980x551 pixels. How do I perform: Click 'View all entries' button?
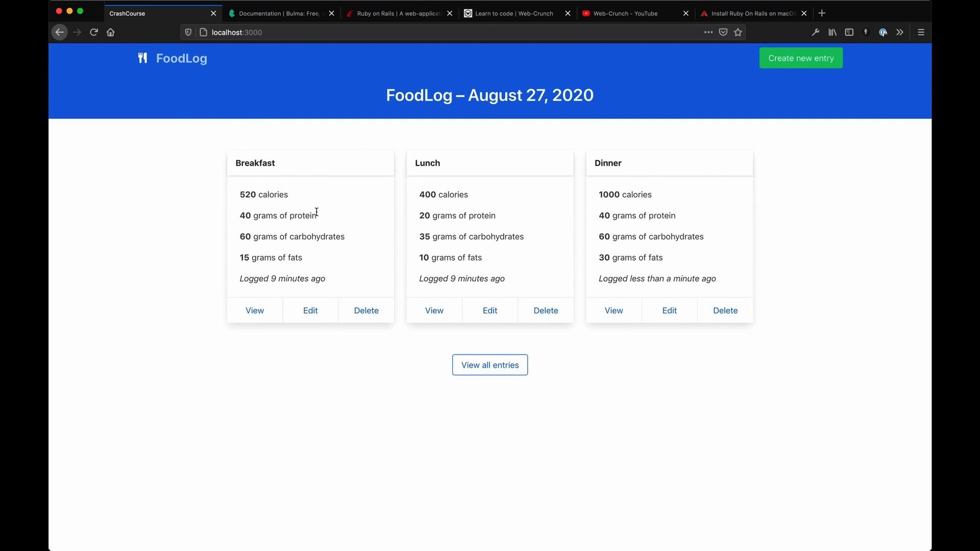(x=490, y=365)
